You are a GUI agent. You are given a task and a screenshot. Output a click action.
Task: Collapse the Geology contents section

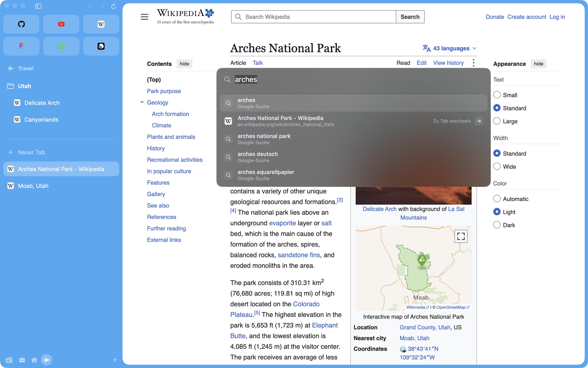click(x=142, y=102)
